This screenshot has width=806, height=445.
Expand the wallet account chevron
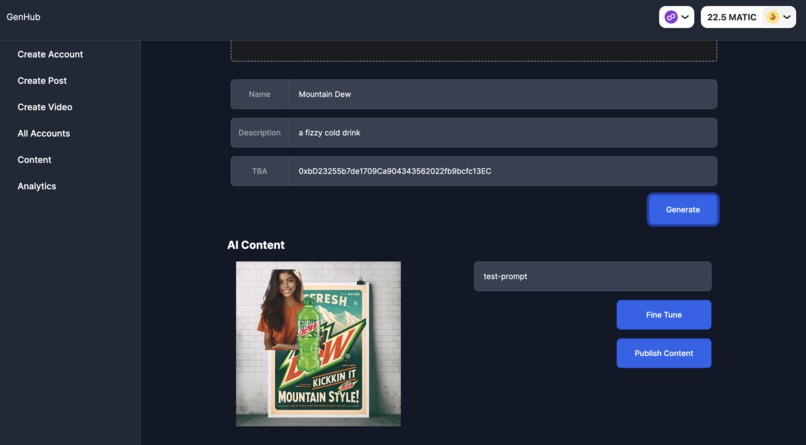click(787, 17)
